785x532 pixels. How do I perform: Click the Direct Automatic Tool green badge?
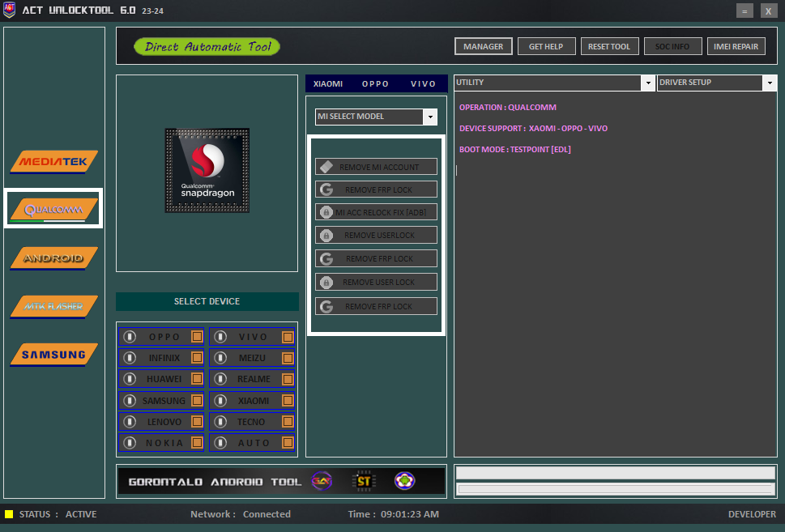tap(207, 46)
